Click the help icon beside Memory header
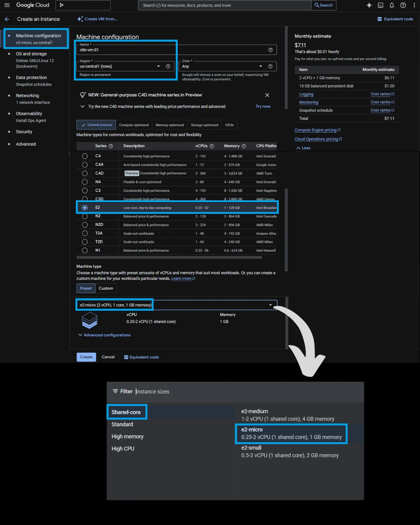Screen dimensions: 420x525 (244, 146)
